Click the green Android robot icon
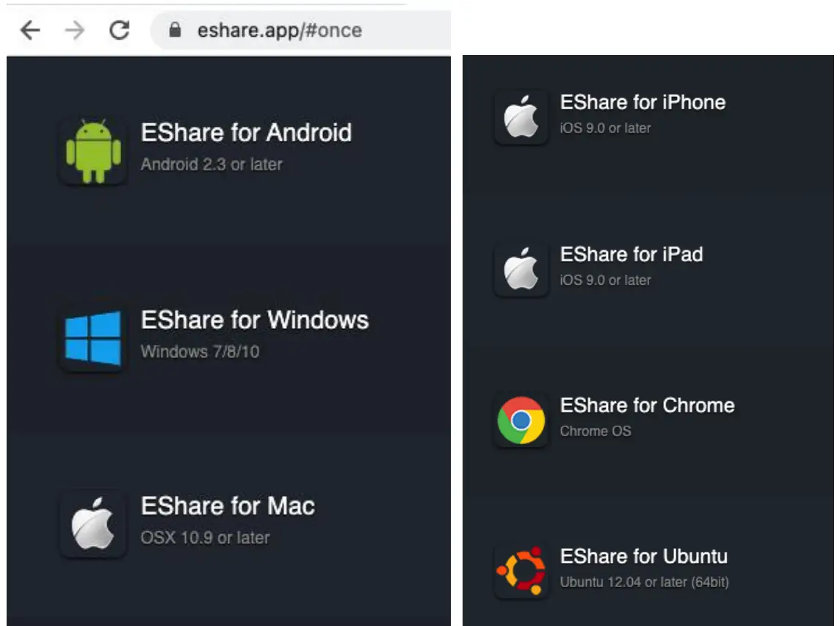Screen dimensions: 840x626 [x=93, y=149]
